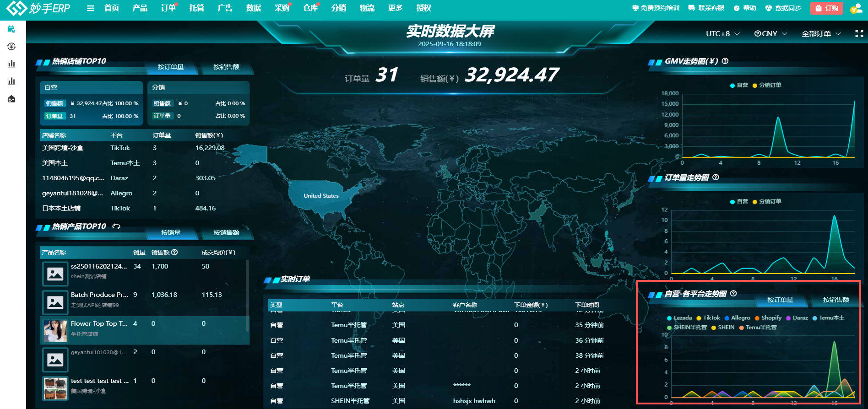Toggle 分销订单 legend in 订单量走势图

click(767, 201)
